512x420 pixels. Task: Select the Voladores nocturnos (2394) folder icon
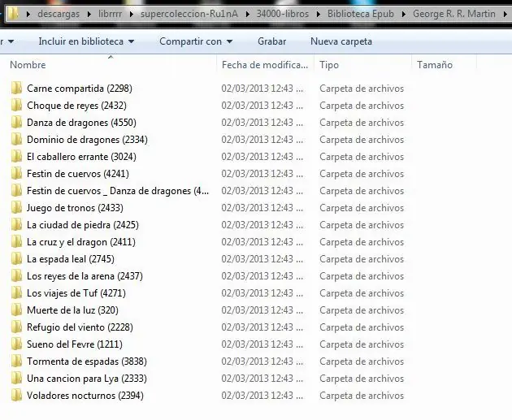point(16,396)
